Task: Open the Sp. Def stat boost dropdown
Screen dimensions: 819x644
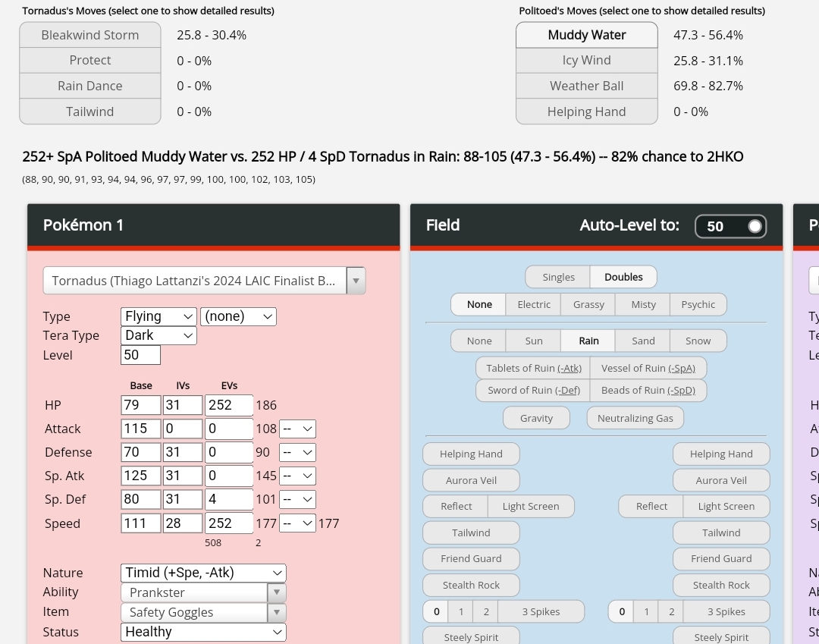Action: pyautogui.click(x=298, y=499)
